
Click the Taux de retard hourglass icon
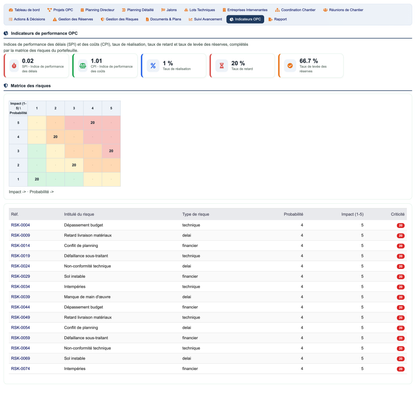[222, 66]
